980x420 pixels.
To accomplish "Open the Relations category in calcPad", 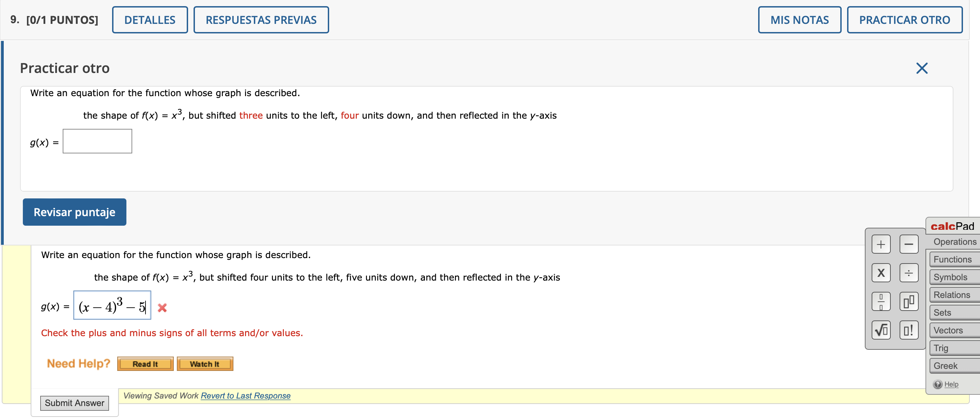I will 953,295.
